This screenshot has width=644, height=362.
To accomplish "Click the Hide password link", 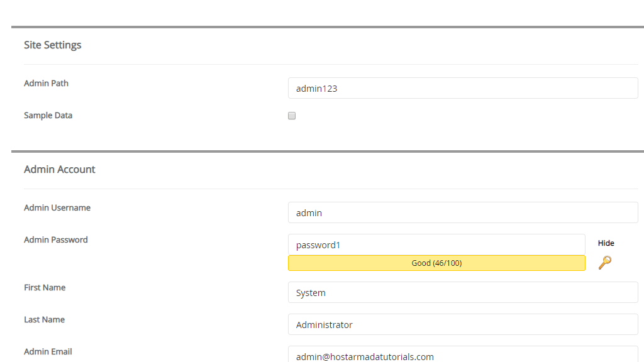I will (x=606, y=243).
